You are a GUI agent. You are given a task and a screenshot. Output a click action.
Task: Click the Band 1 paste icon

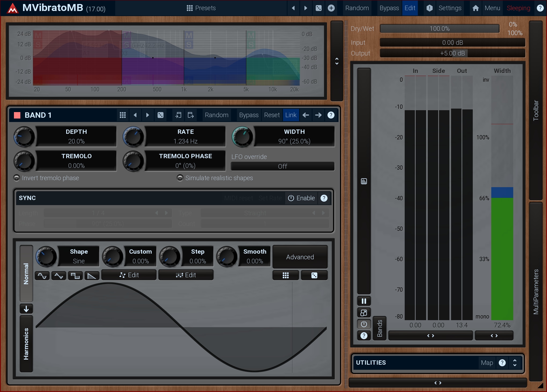tap(191, 115)
